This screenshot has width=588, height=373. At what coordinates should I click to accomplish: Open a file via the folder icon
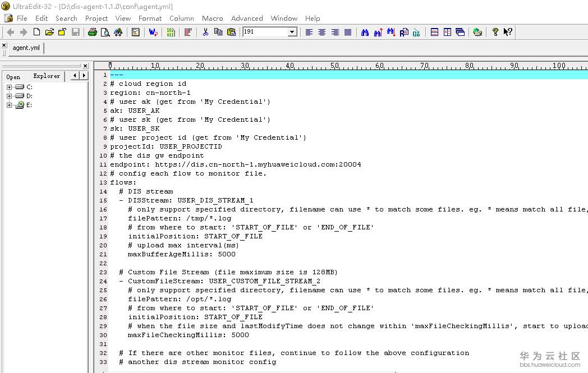[49, 32]
